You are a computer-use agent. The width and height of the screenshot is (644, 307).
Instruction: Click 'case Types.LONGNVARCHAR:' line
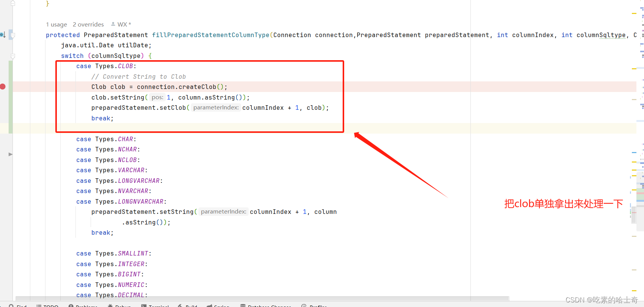[121, 202]
